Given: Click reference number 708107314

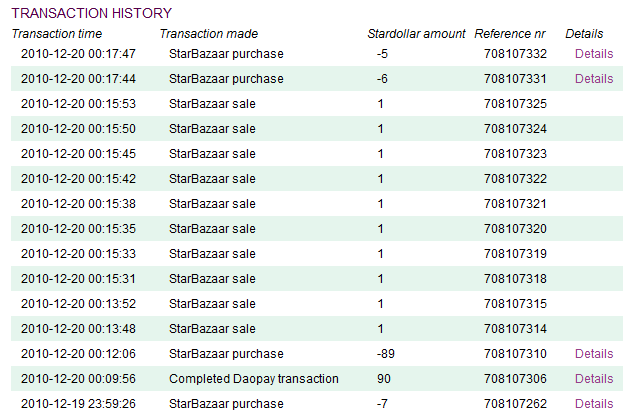Looking at the screenshot, I should click(515, 329).
